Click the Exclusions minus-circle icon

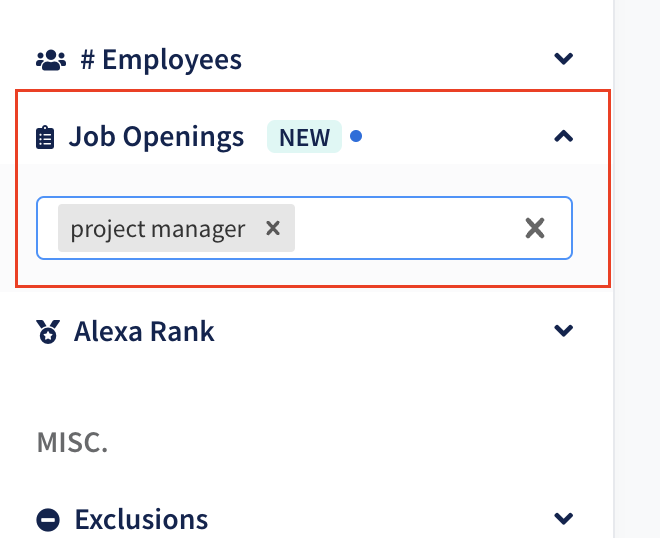[x=48, y=519]
